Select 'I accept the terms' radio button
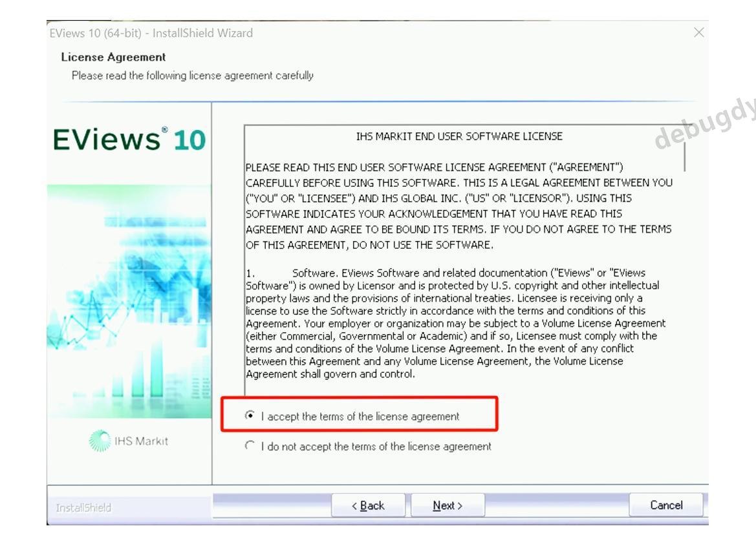Viewport: 756px width, 546px height. (250, 415)
